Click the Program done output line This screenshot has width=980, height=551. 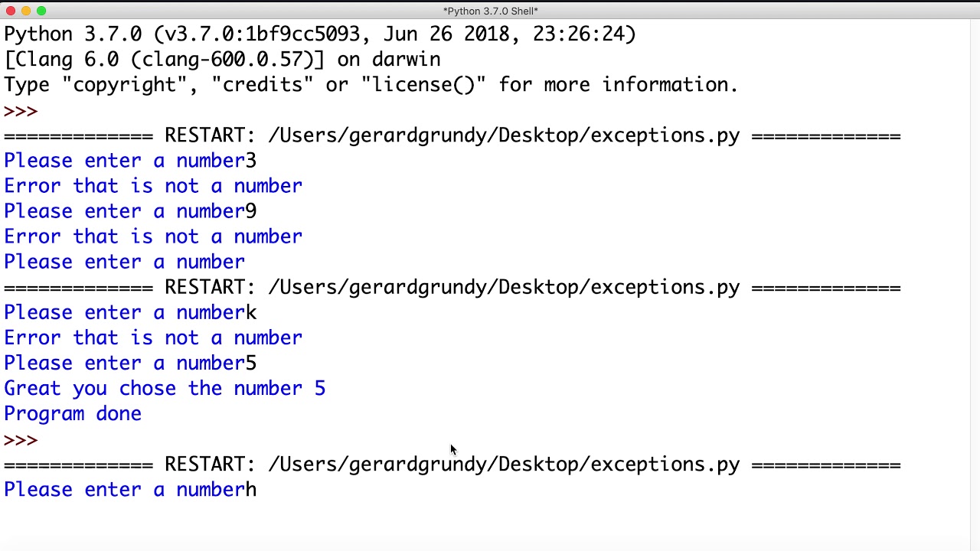(73, 414)
